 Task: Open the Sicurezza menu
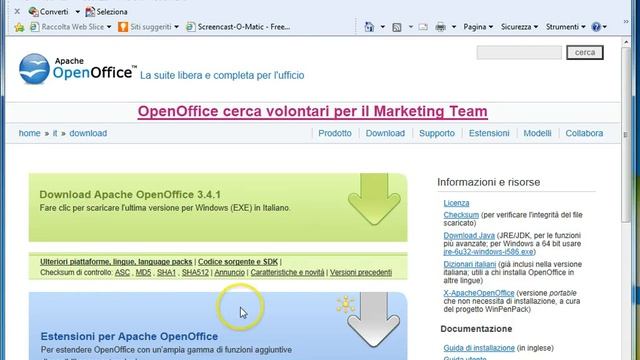click(519, 27)
